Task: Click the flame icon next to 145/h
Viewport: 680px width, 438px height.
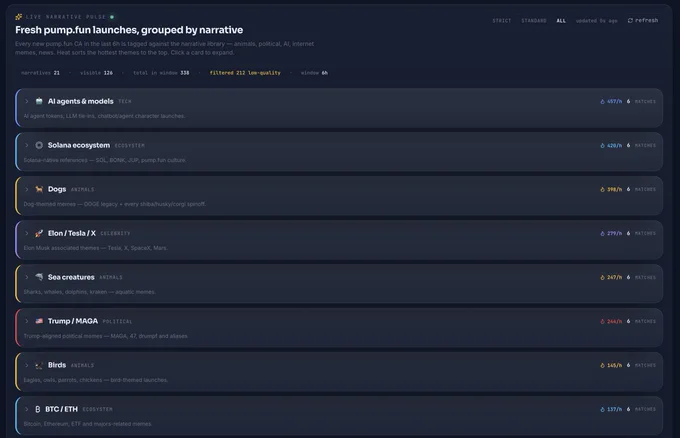Action: coord(602,366)
